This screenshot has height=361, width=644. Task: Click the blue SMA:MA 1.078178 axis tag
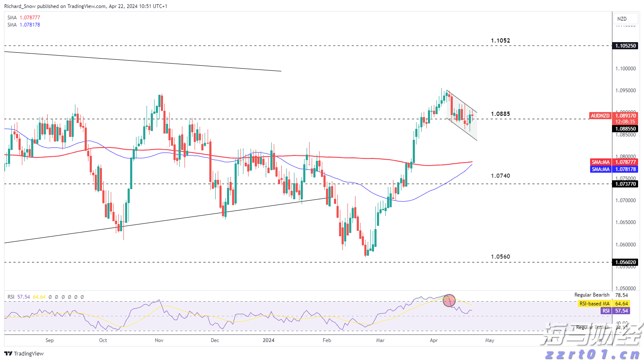pyautogui.click(x=614, y=169)
